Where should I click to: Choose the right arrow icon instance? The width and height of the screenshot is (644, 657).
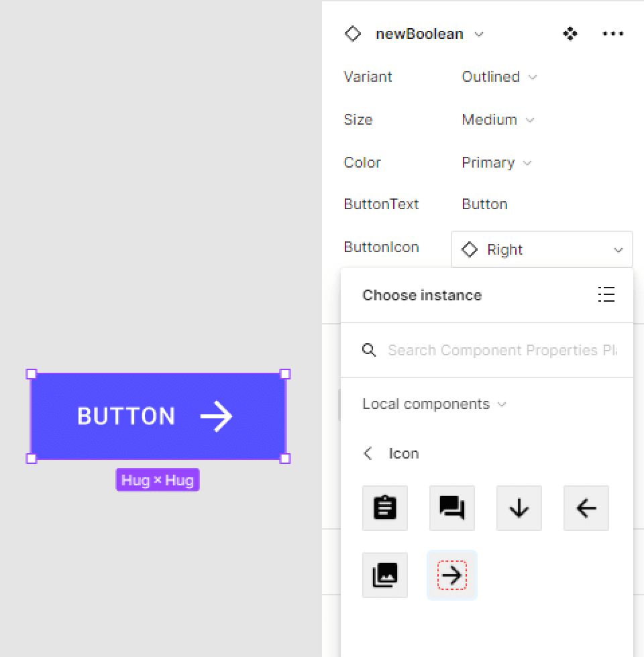[x=452, y=575]
